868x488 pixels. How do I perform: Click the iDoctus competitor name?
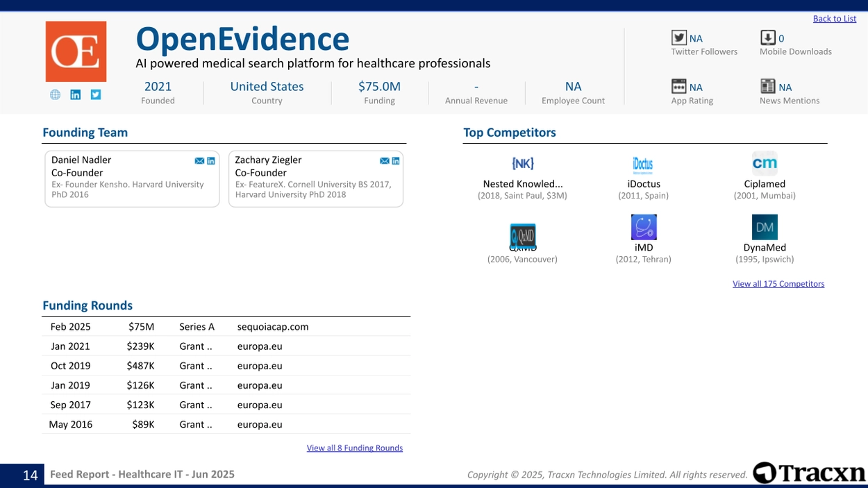[644, 184]
